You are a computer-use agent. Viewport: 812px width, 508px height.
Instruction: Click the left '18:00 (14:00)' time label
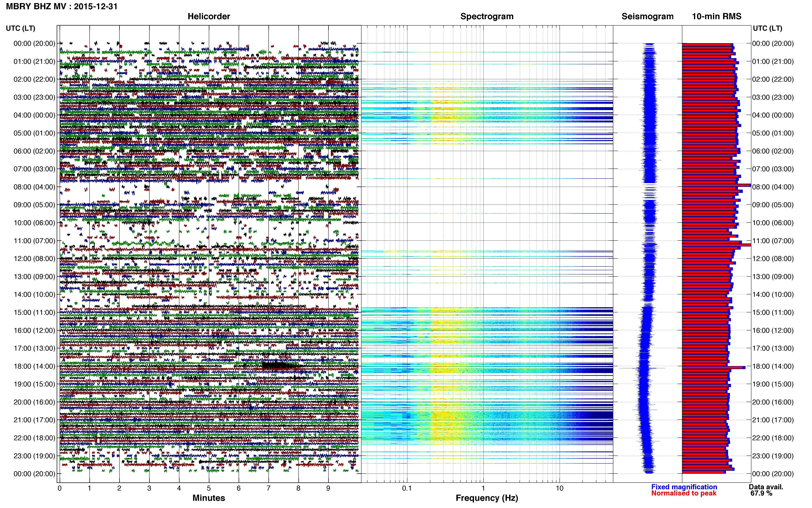point(34,366)
